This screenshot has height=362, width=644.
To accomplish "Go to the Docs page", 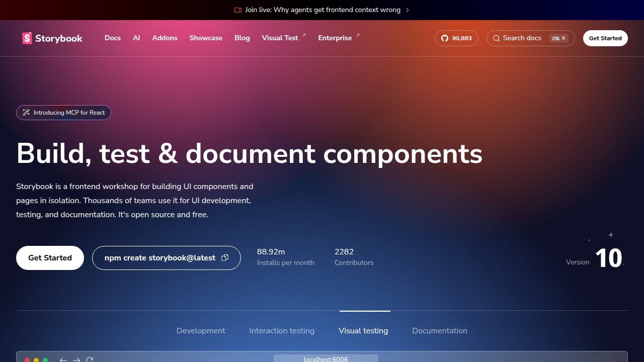I will 113,38.
